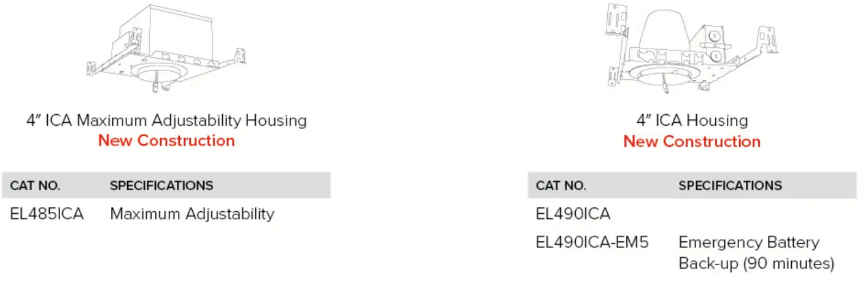This screenshot has height=283, width=868.
Task: Click the red New Construction label under Maximum Adjustability Housing
Action: point(166,141)
